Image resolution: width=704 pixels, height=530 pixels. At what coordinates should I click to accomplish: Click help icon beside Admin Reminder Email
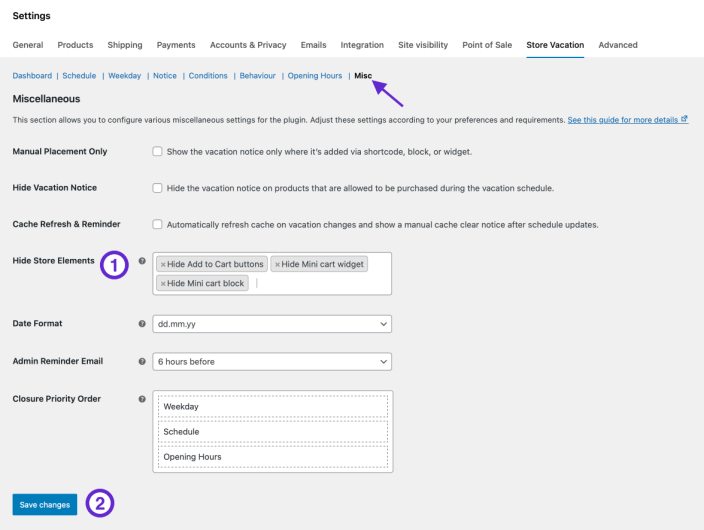142,361
